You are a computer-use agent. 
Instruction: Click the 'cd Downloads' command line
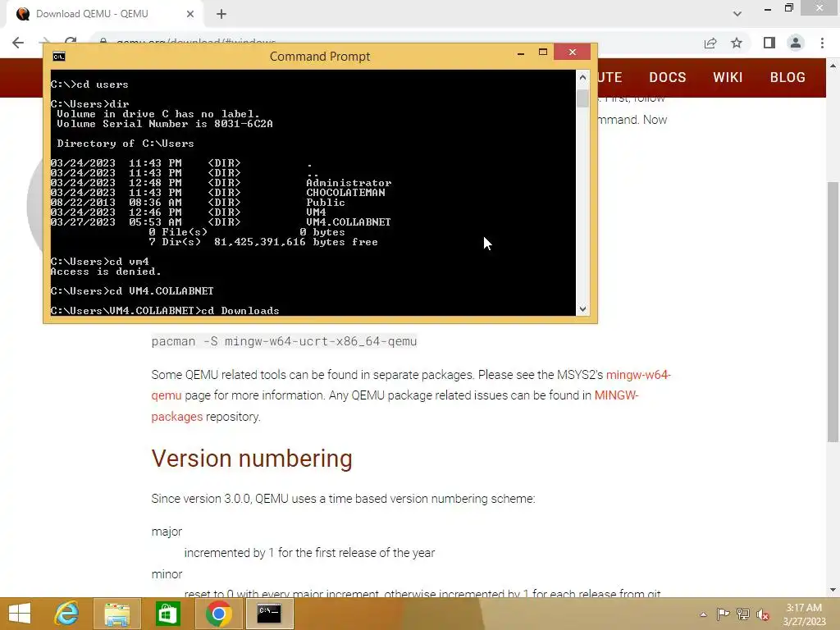pos(165,311)
